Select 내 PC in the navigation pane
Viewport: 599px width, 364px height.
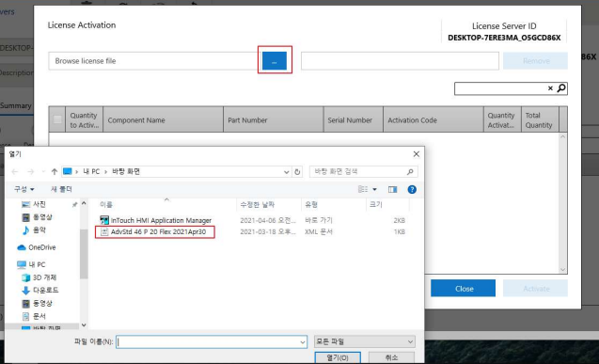coord(31,264)
